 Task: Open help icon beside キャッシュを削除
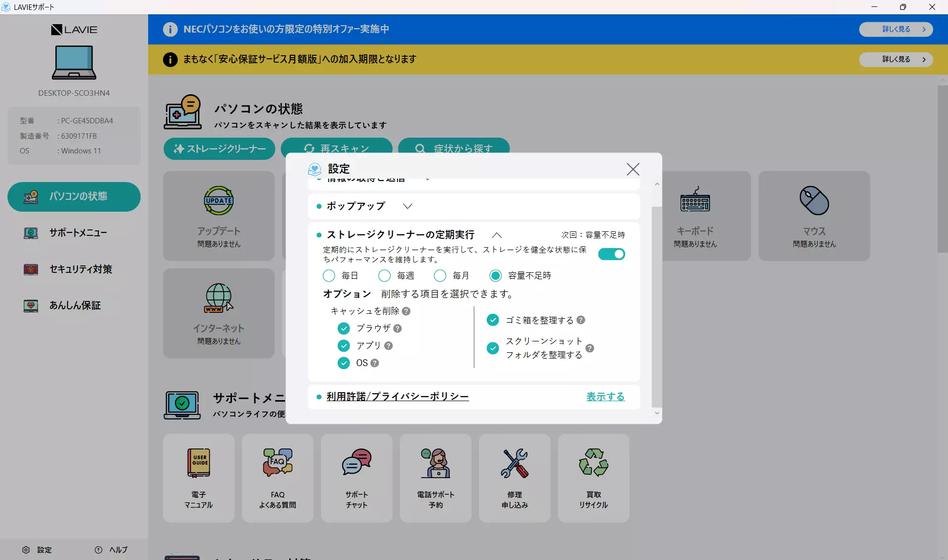406,311
